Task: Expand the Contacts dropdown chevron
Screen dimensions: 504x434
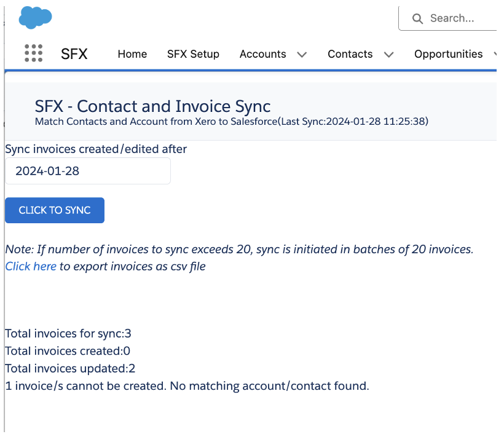Action: 388,55
